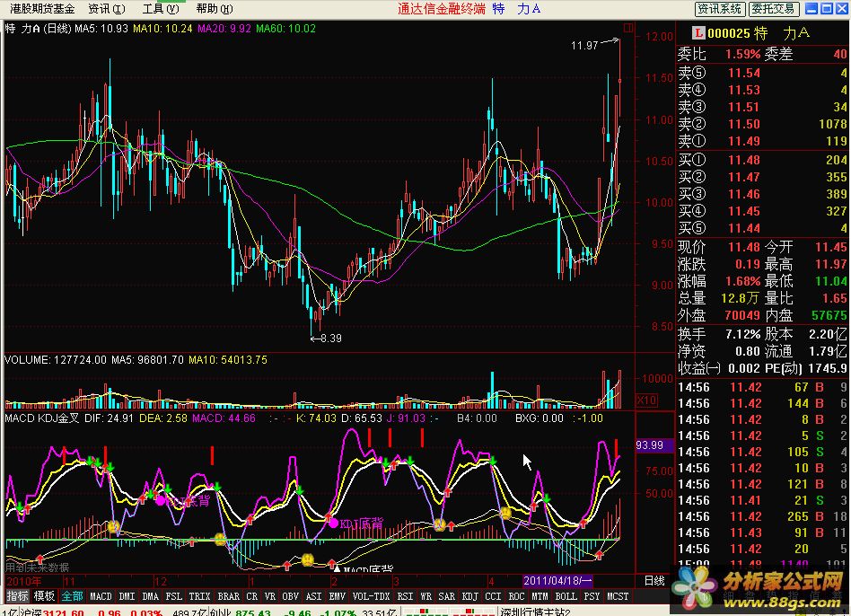Viewport: 851px width, 616px height.
Task: Click the 资讯系统 button
Action: pos(720,9)
